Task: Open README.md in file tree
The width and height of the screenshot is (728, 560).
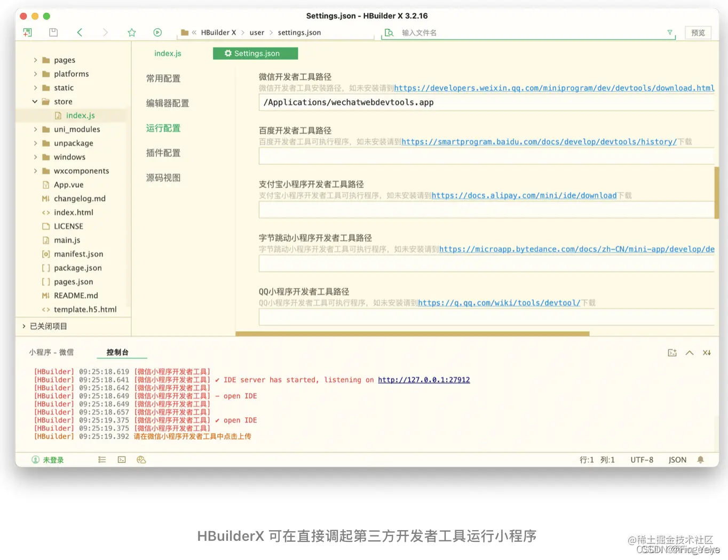Action: [x=76, y=296]
